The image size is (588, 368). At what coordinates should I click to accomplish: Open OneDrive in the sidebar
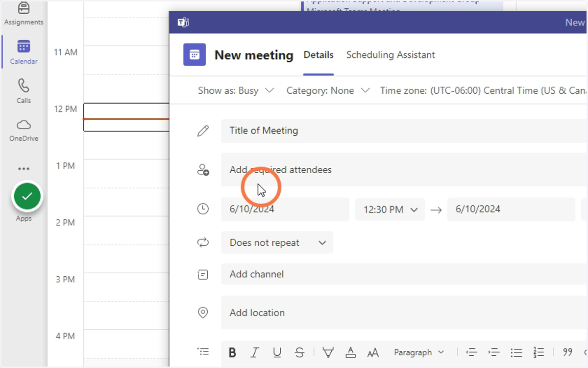24,130
